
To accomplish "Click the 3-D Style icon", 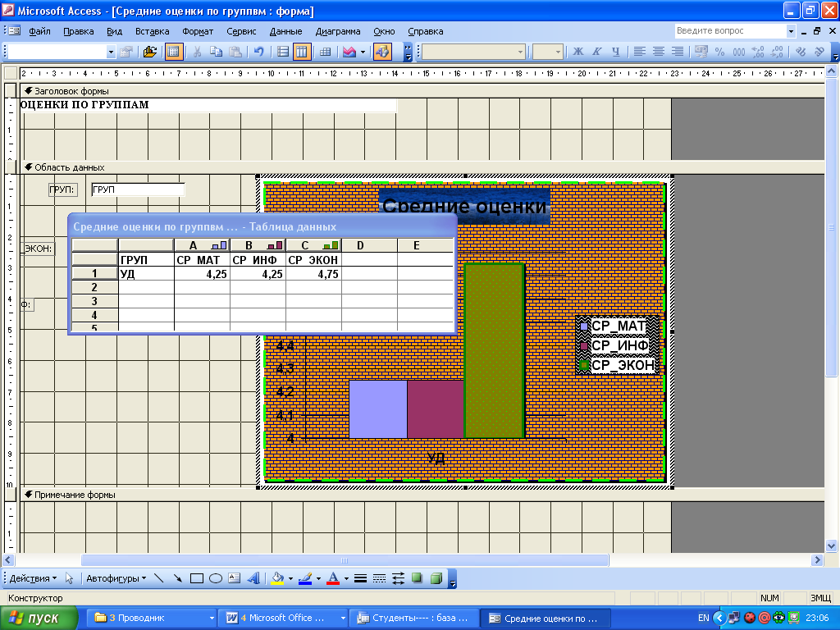I will [436, 578].
